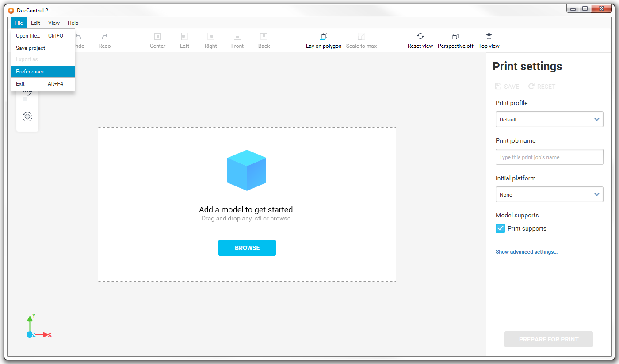The image size is (619, 364).
Task: Expand the Print profile dropdown
Action: tap(549, 119)
